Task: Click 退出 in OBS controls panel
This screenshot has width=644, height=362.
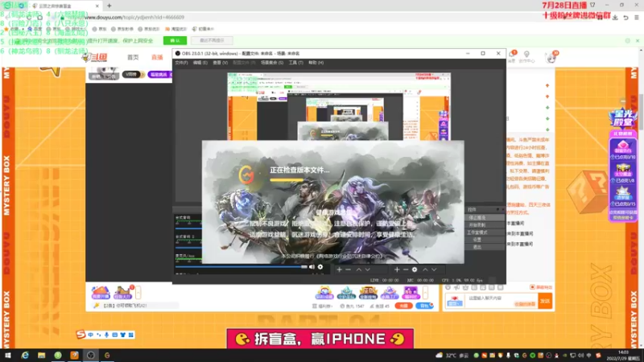Action: click(485, 247)
